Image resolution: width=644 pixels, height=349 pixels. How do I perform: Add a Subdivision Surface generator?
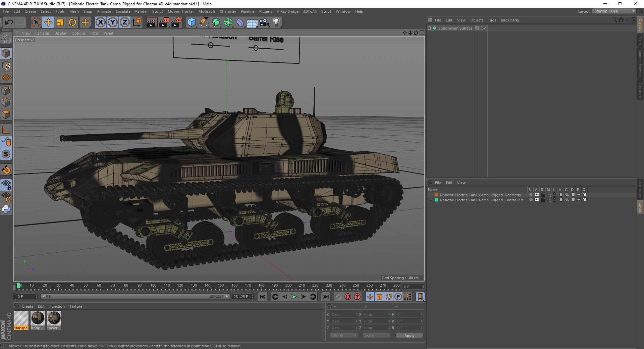pyautogui.click(x=216, y=22)
